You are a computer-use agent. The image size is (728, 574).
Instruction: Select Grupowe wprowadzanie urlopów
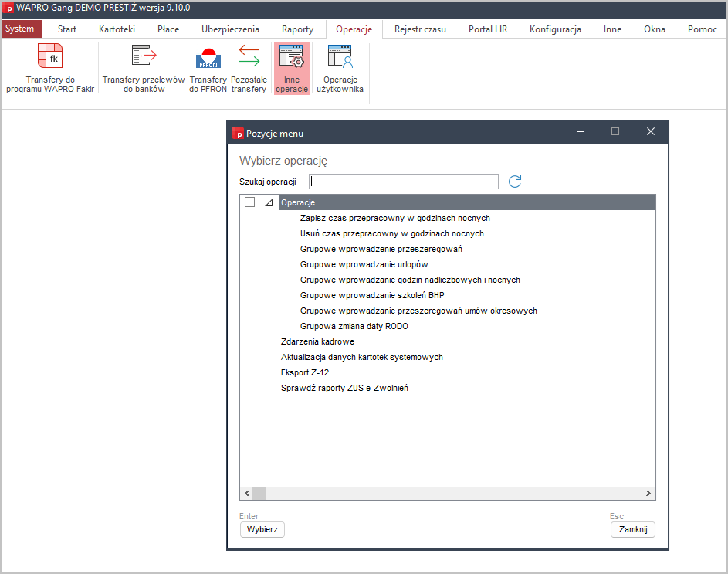tap(365, 264)
